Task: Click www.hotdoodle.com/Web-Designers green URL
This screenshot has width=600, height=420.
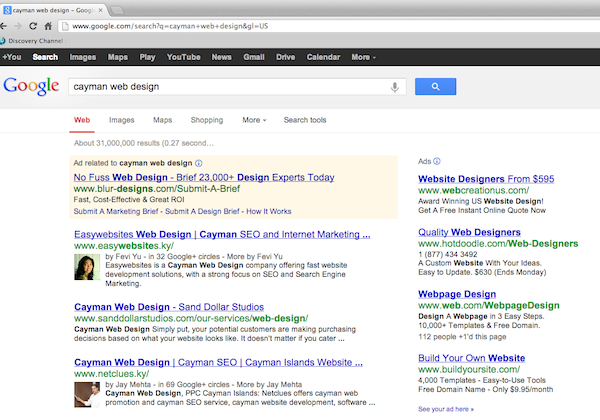Action: click(498, 244)
